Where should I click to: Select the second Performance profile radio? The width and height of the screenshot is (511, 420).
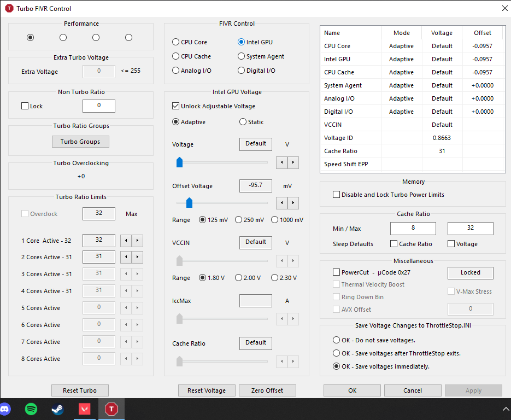63,38
